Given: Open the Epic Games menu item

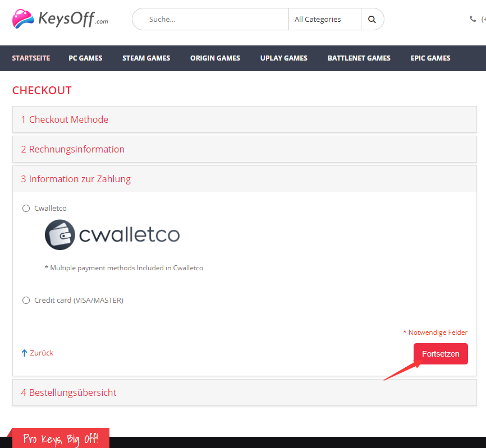Looking at the screenshot, I should 430,58.
